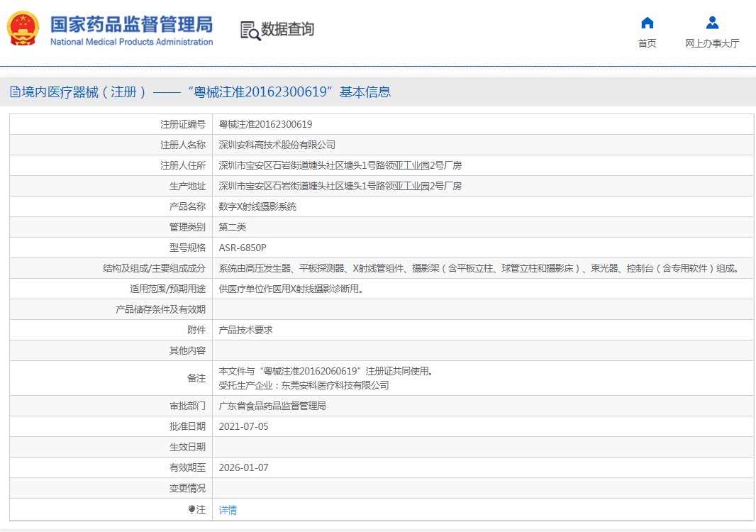Select registration number value 粤械注准20162300619 in table
The image size is (756, 532).
[265, 124]
